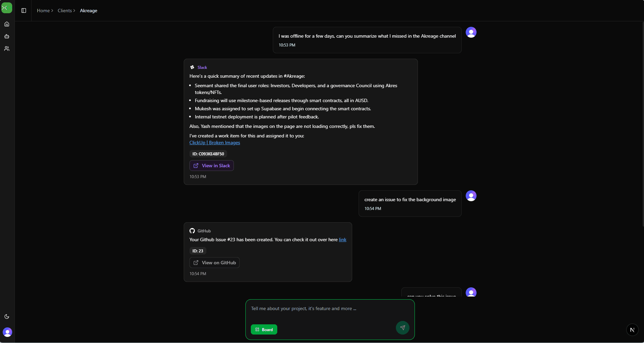Toggle the sidebar panel icon

click(x=24, y=11)
